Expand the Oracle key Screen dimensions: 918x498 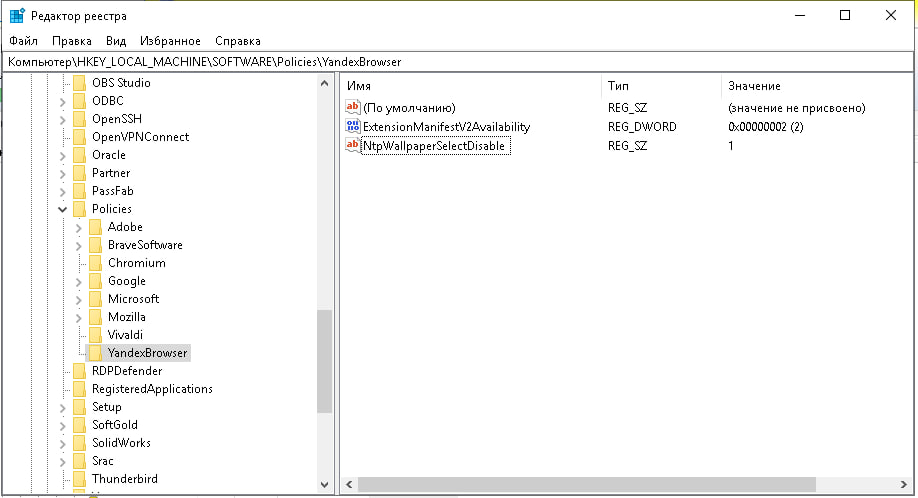pyautogui.click(x=63, y=156)
